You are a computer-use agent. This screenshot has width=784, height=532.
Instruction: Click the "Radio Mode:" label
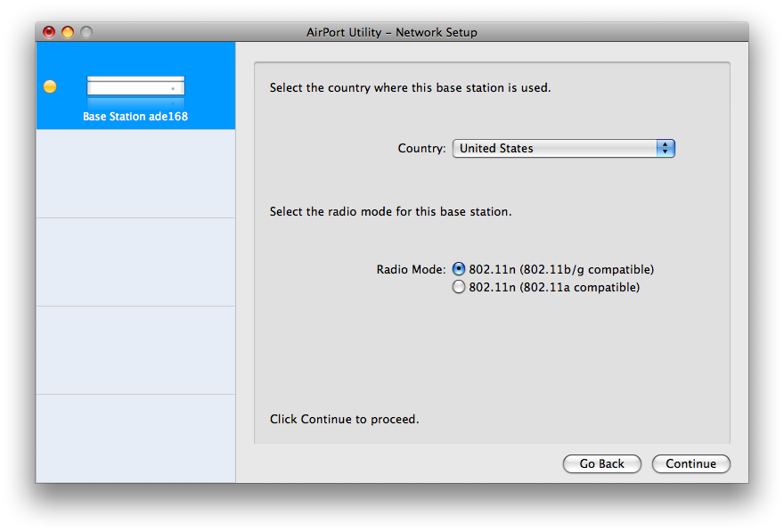[x=411, y=269]
